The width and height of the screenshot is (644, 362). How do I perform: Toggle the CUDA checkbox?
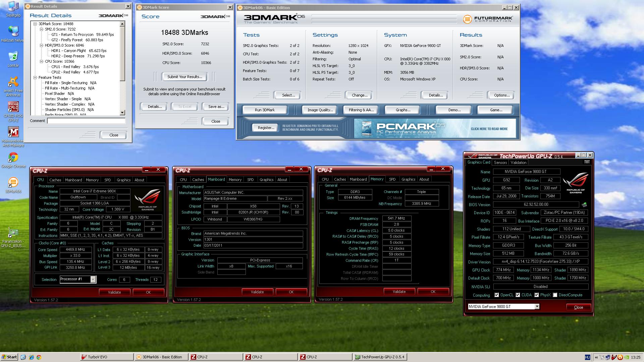point(518,295)
